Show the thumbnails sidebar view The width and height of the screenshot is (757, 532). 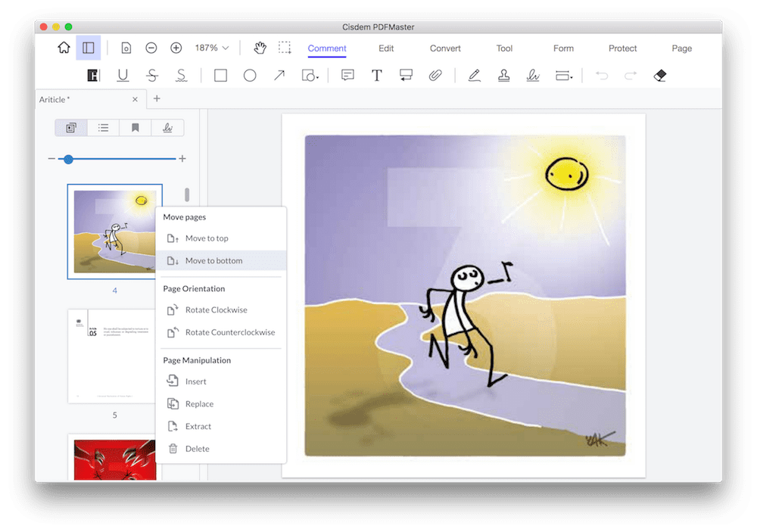point(71,128)
